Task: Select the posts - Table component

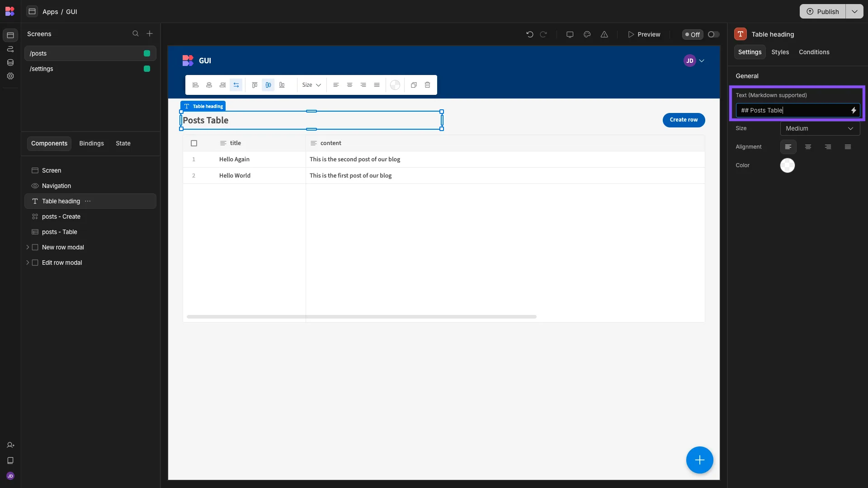Action: (x=90, y=232)
